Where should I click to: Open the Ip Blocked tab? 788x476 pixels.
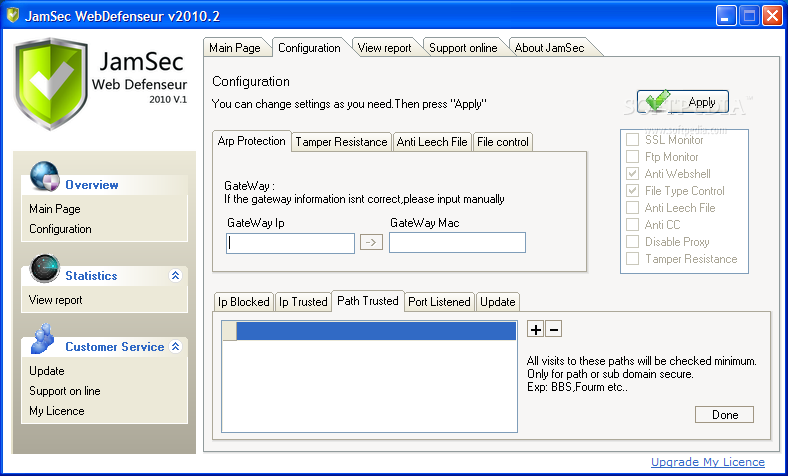[x=244, y=302]
